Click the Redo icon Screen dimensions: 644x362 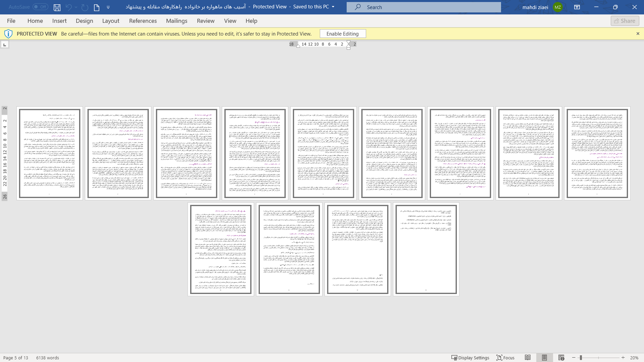[x=85, y=7]
